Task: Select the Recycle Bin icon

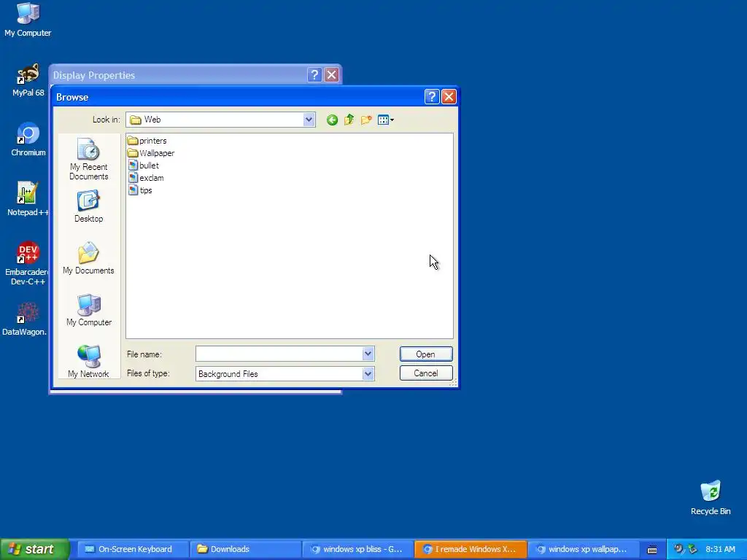Action: [711, 498]
